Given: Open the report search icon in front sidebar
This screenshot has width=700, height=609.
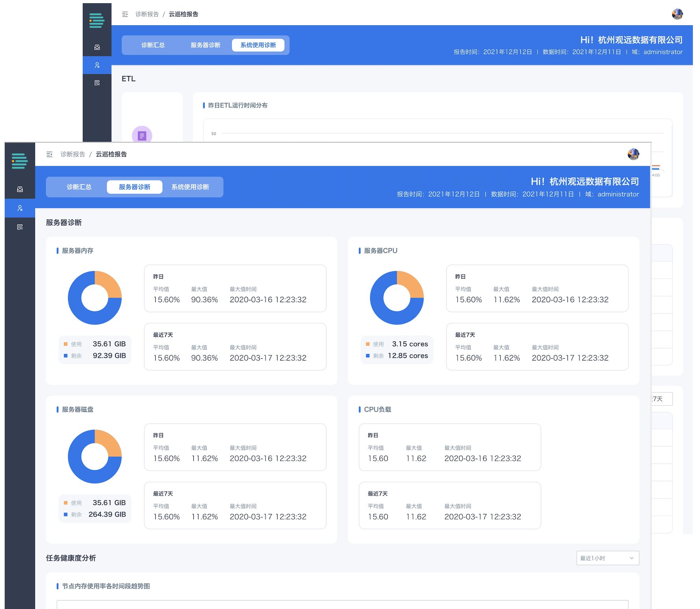Looking at the screenshot, I should coord(20,227).
